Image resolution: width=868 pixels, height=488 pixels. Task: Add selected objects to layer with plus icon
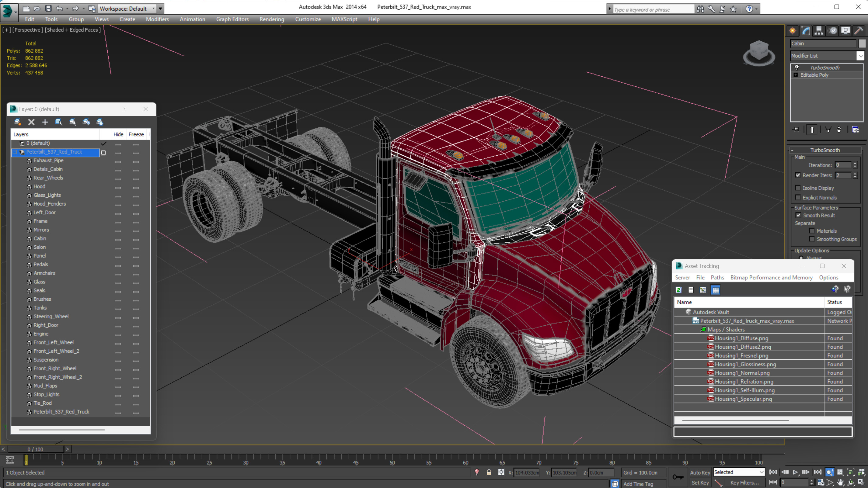[x=45, y=122]
